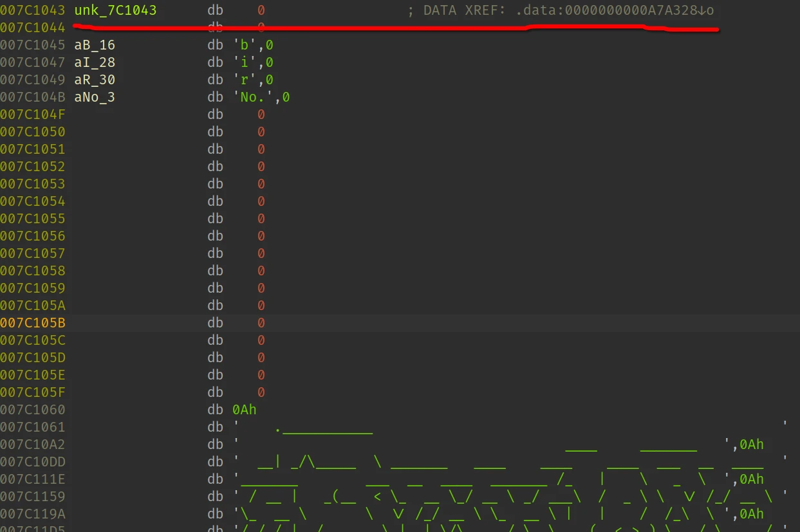The image size is (800, 532).
Task: Click the 0Ah value at address 007C1060
Action: pyautogui.click(x=245, y=410)
